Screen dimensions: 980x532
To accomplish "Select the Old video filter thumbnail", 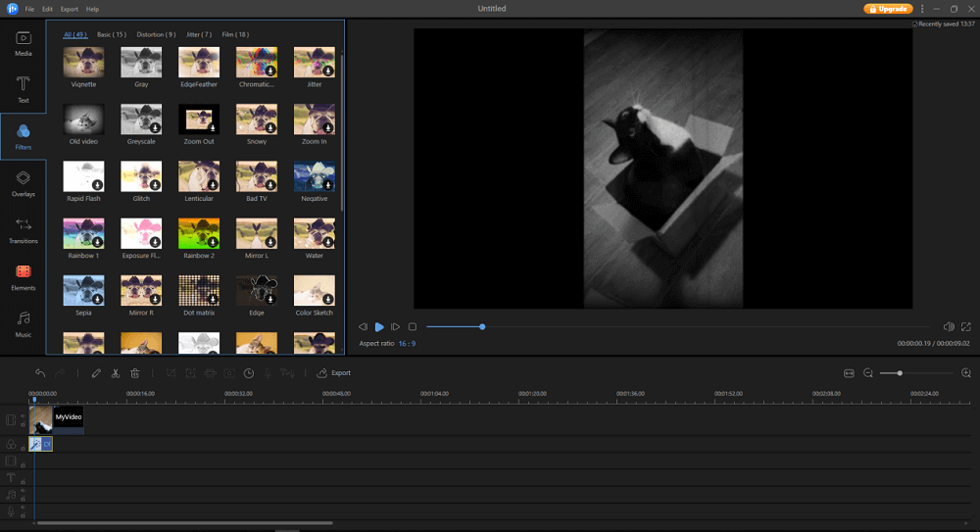I will click(x=83, y=121).
